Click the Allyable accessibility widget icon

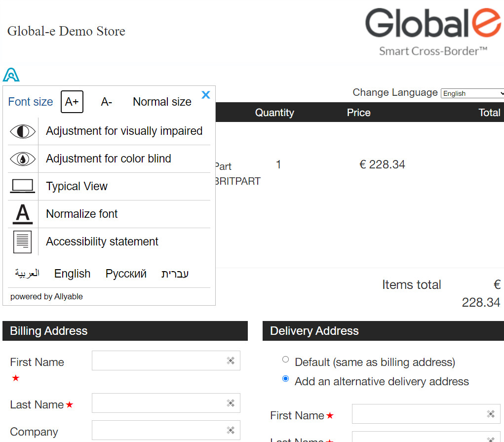click(x=11, y=75)
